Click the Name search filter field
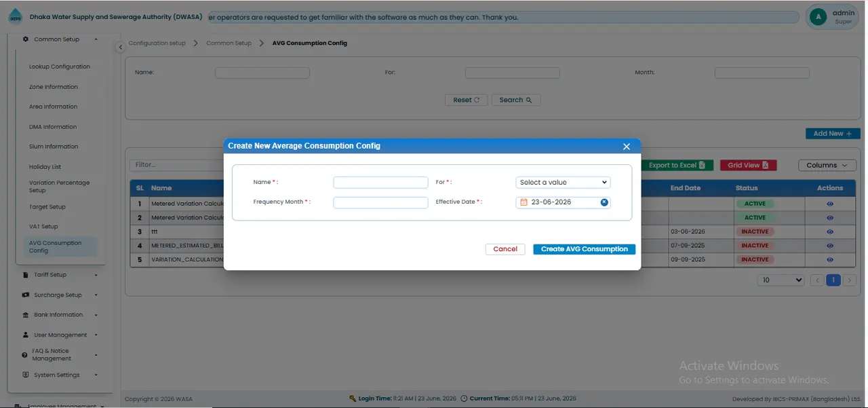This screenshot has width=868, height=408. point(262,73)
